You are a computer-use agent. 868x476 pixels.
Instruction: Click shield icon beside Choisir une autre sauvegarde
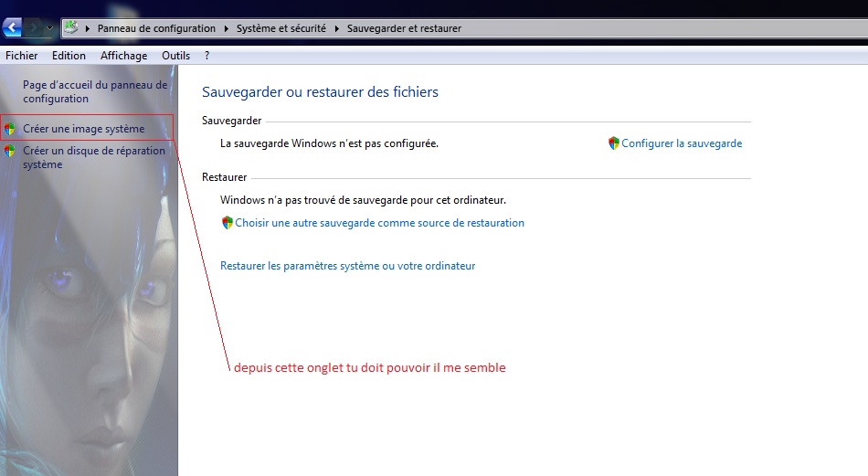[x=228, y=222]
